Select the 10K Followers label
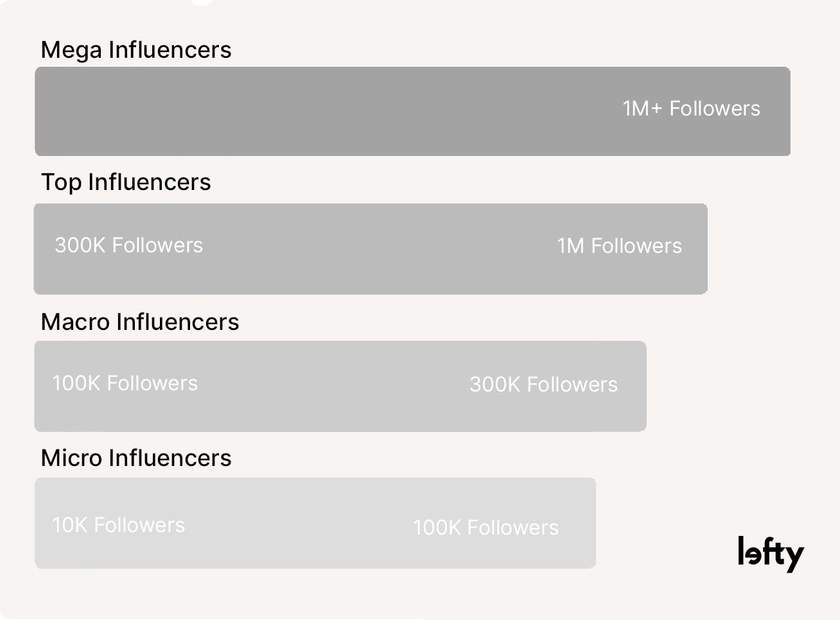Screen dimensions: 840x620 [x=118, y=525]
